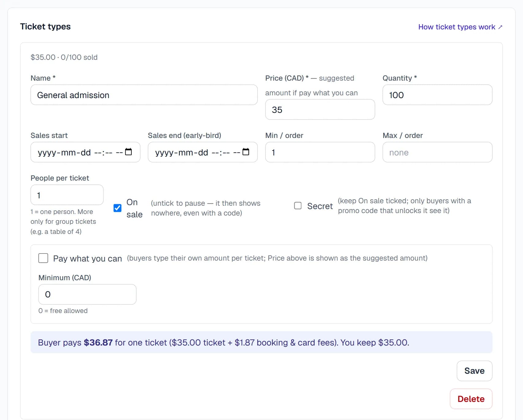Image resolution: width=523 pixels, height=420 pixels.
Task: Save the ticket type
Action: (475, 371)
